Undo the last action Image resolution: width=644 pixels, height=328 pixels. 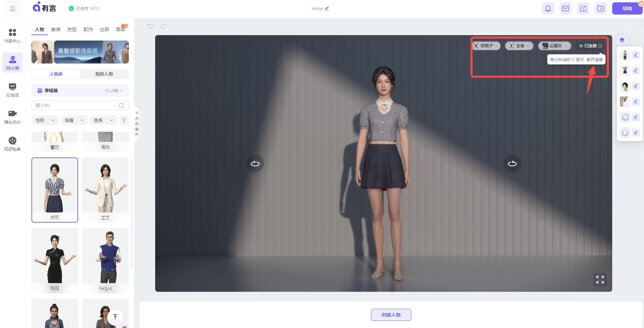pos(150,26)
